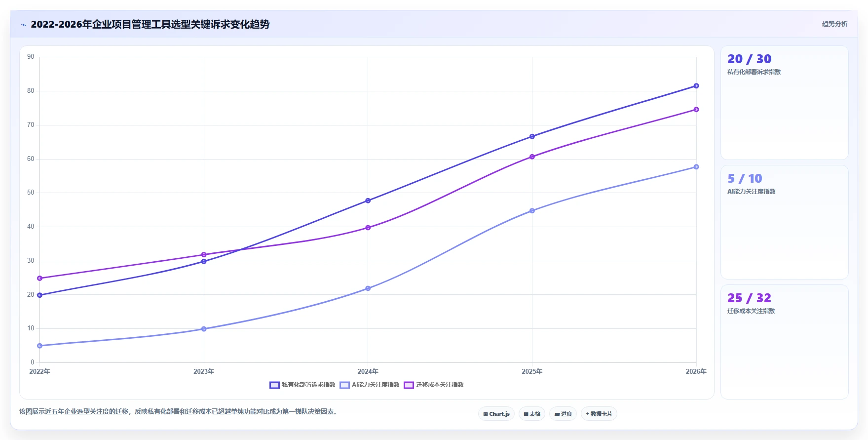Screen dimensions: 868x440
Task: Click the 2024年 point on the AI能力 line
Action: (368, 288)
